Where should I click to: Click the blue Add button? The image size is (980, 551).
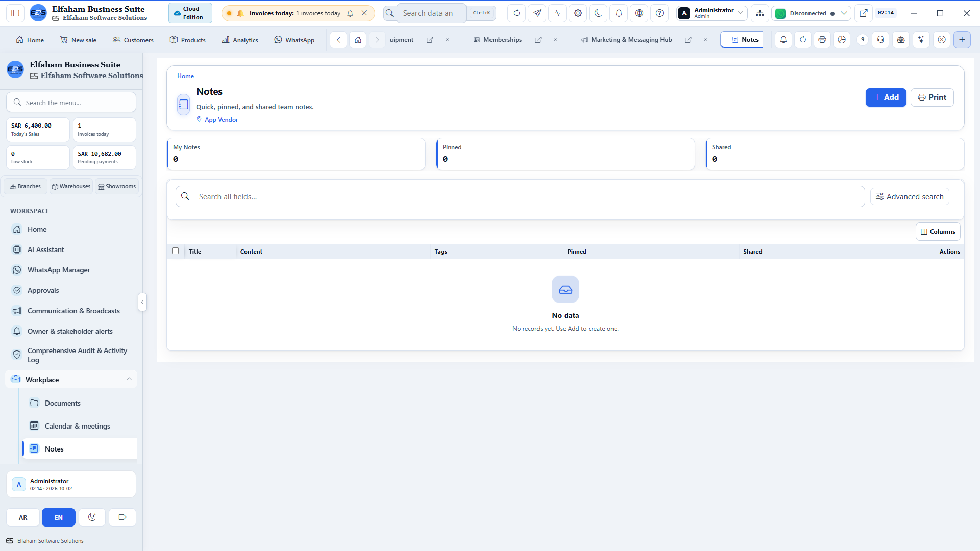(x=886, y=97)
